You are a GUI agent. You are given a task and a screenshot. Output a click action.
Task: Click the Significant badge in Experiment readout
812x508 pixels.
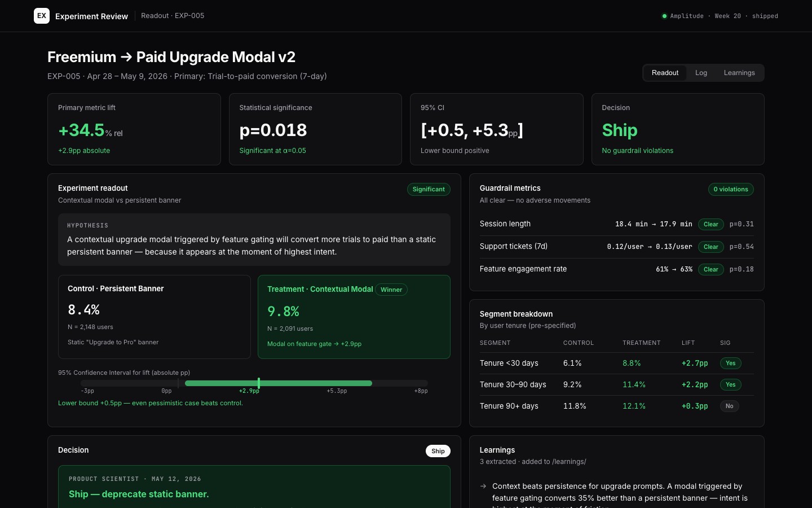[429, 189]
